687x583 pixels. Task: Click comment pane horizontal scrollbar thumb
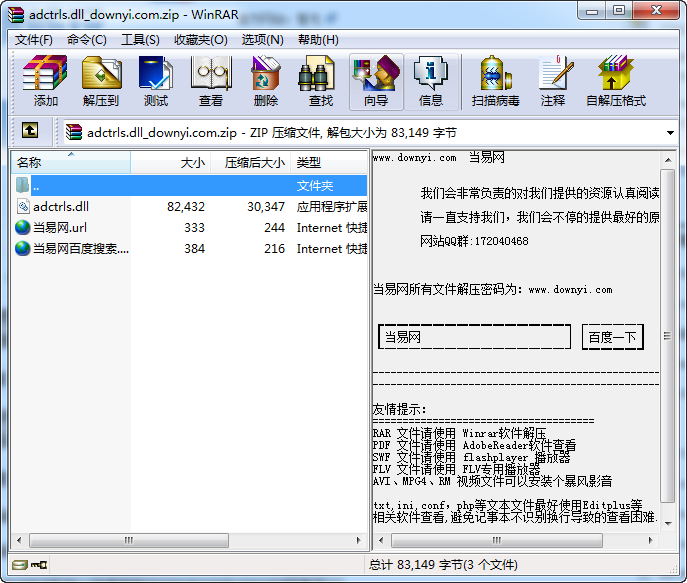click(496, 540)
